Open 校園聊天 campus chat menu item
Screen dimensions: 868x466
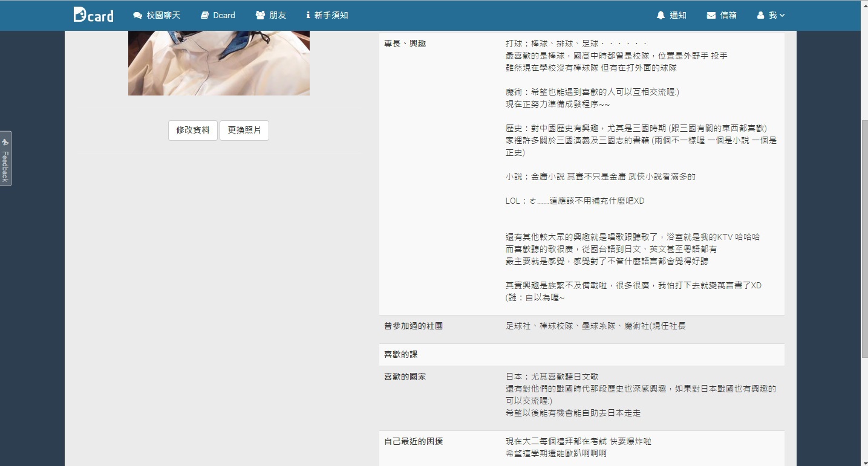157,15
